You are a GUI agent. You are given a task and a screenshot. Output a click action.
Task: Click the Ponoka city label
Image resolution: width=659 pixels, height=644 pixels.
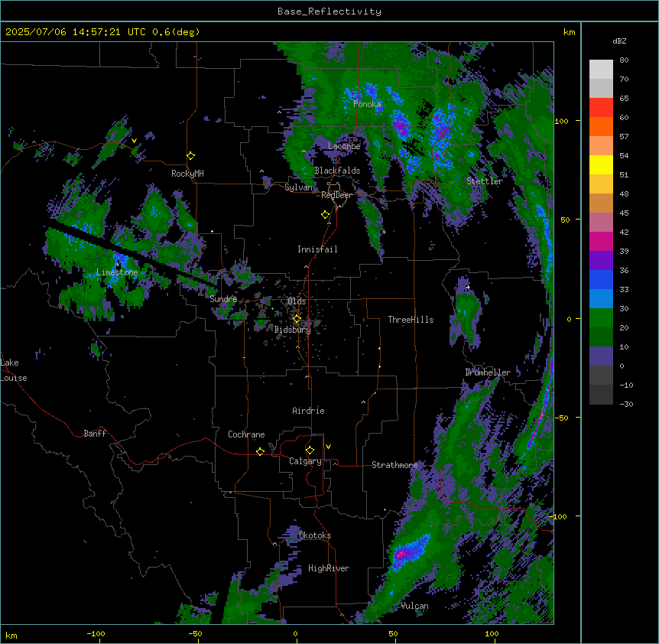pyautogui.click(x=367, y=104)
